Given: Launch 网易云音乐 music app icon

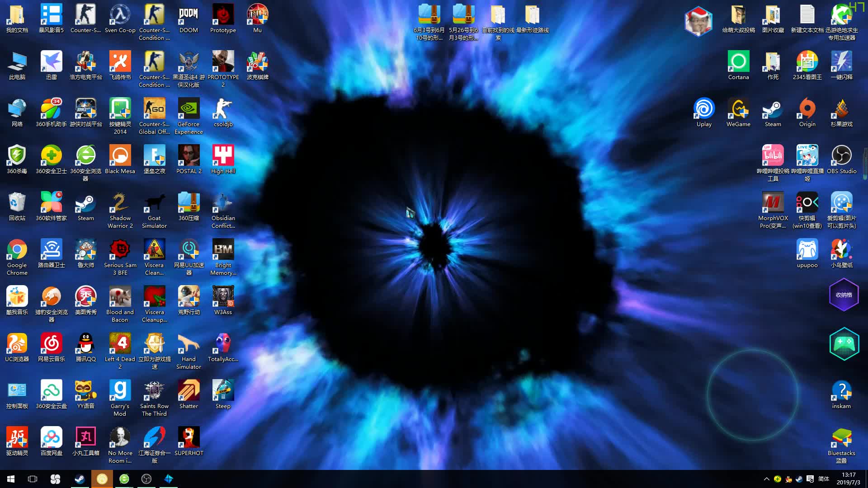Looking at the screenshot, I should click(x=51, y=347).
